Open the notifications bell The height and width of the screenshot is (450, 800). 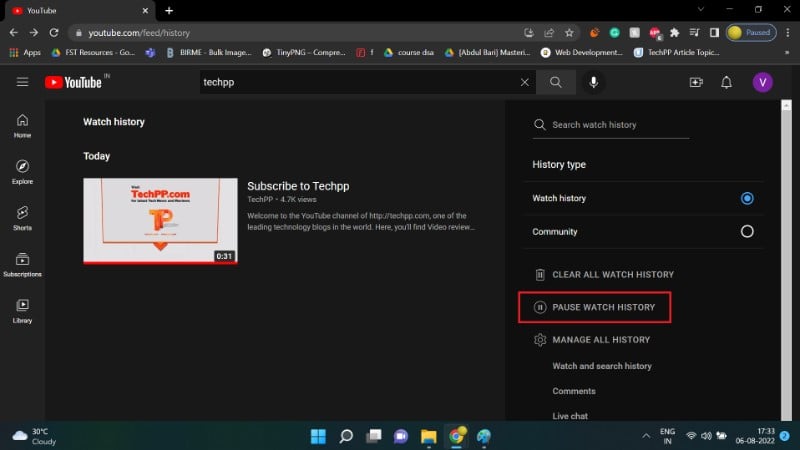pyautogui.click(x=726, y=82)
